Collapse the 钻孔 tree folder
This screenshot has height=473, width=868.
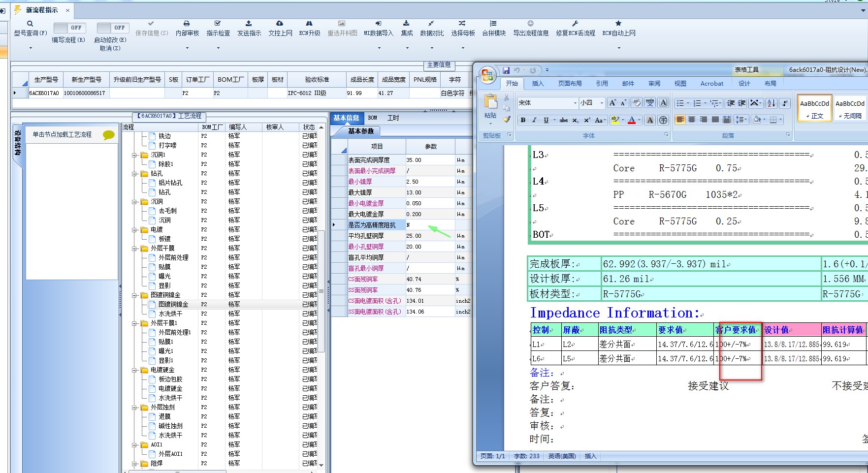pyautogui.click(x=134, y=174)
